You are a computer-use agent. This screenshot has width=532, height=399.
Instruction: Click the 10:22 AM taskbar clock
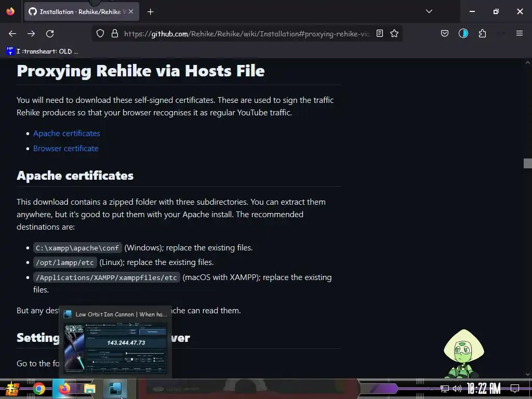click(484, 389)
